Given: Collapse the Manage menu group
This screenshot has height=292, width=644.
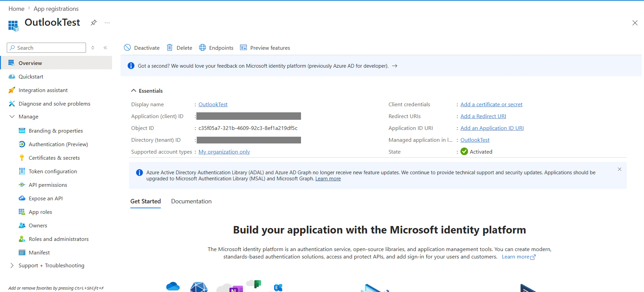Looking at the screenshot, I should 12,116.
